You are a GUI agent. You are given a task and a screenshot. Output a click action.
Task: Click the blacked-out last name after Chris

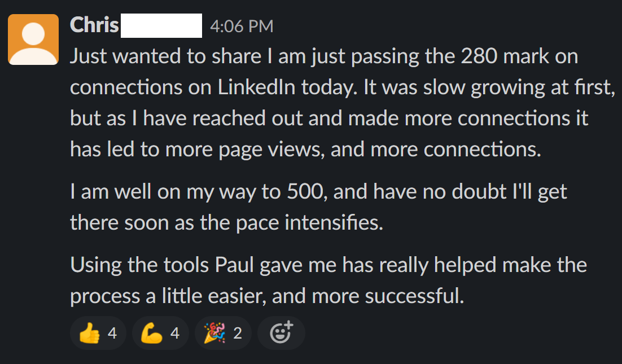coord(161,25)
